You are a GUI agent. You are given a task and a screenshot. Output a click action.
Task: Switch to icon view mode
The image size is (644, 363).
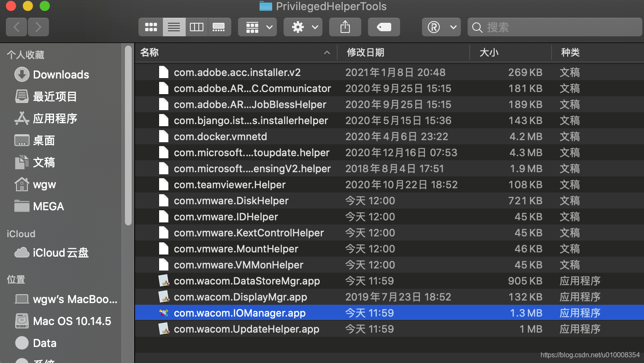coord(151,27)
